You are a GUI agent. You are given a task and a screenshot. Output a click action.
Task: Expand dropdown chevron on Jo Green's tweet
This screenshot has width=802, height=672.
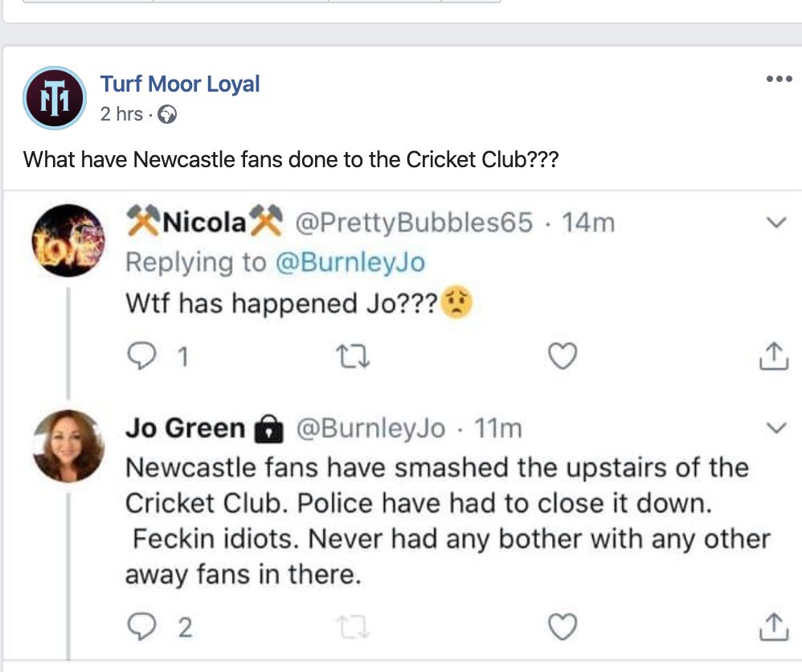click(776, 428)
